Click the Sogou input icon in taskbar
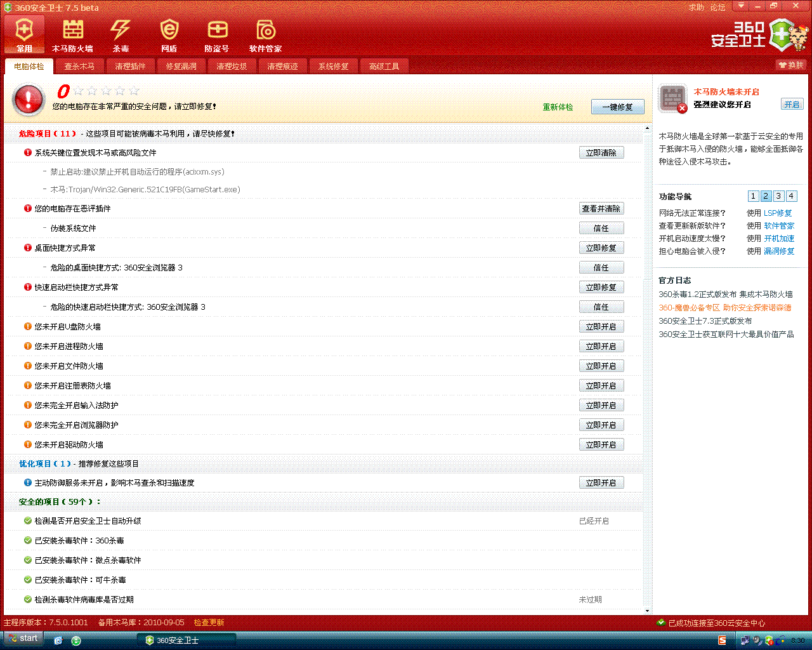 point(722,640)
